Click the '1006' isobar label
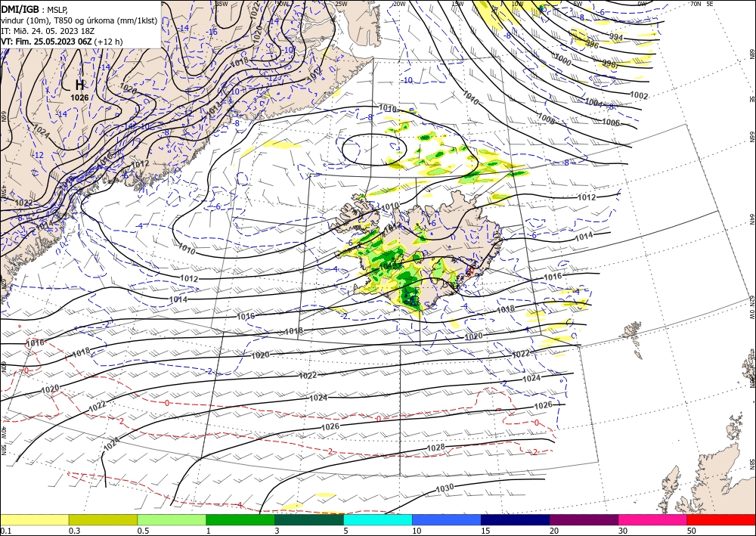Screen dimensions: 756x536 click(611, 122)
